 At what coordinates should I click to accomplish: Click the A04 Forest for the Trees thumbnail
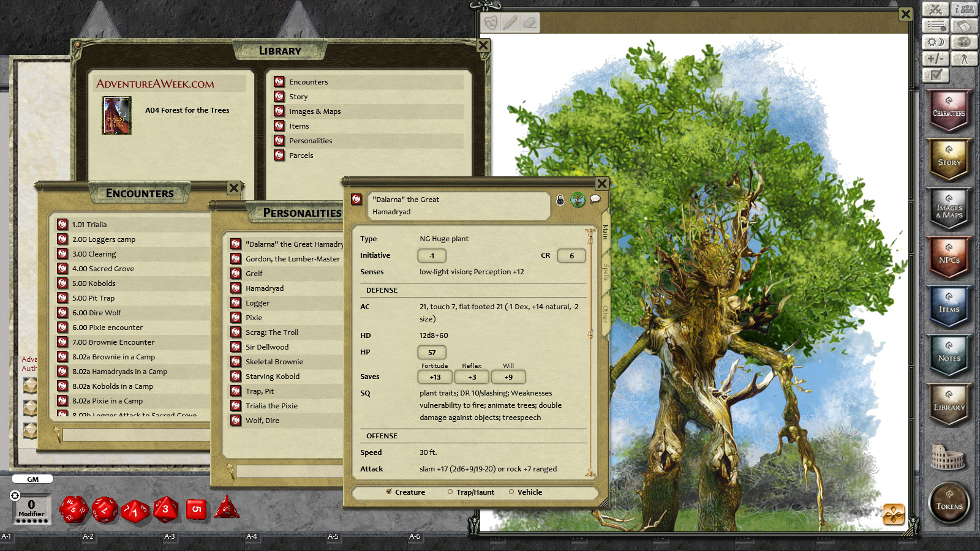point(115,115)
